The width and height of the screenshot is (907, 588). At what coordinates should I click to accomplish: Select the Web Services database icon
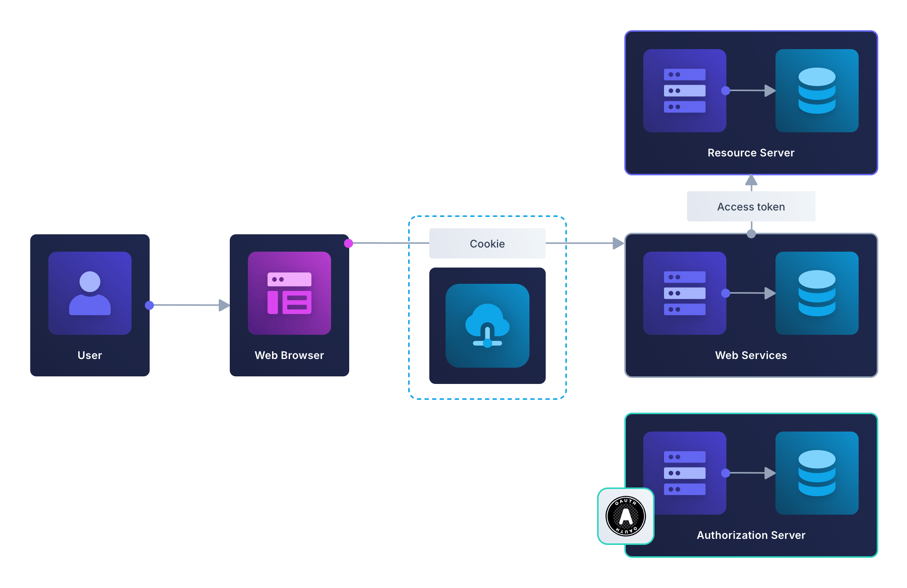[x=817, y=293]
